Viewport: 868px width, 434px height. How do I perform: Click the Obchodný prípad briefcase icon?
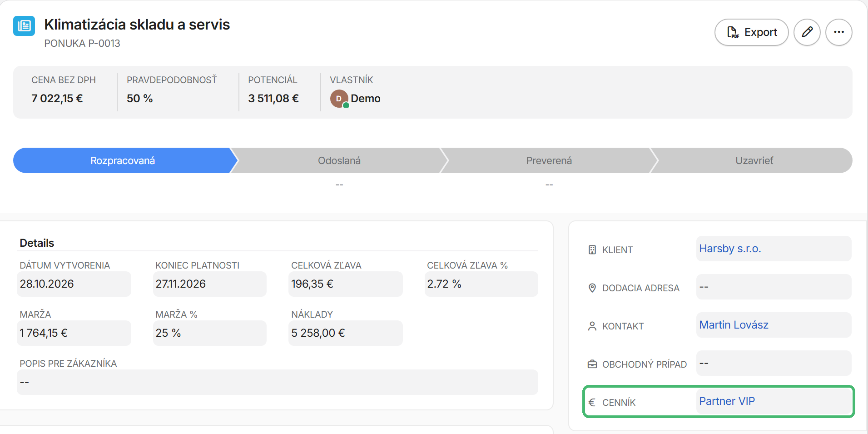592,364
